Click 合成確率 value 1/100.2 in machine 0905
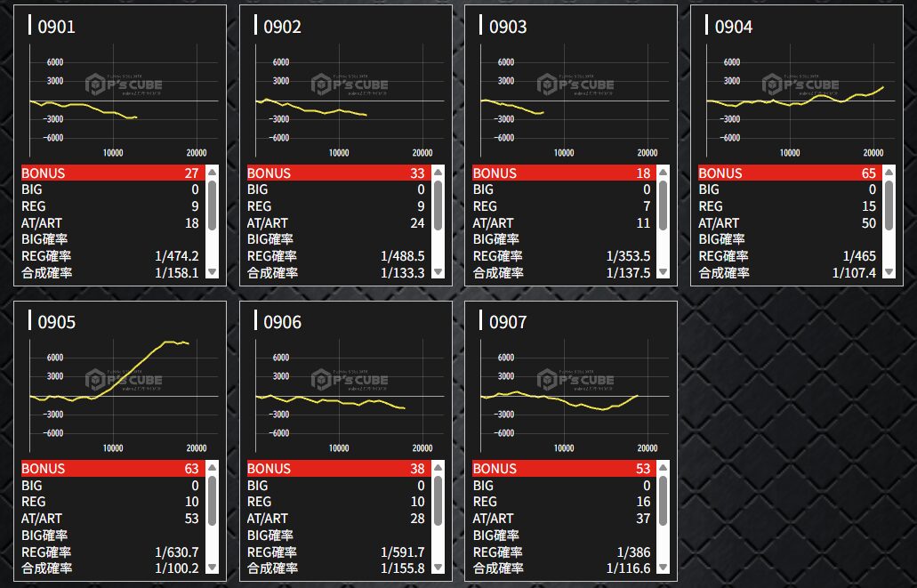The width and height of the screenshot is (917, 588). tap(177, 568)
